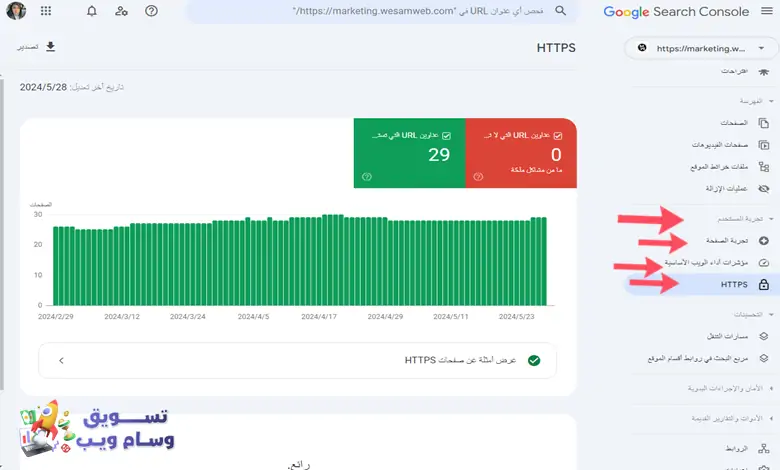The height and width of the screenshot is (470, 780).
Task: Open صفحات الفيديوهات video pages report
Action: pyautogui.click(x=720, y=145)
